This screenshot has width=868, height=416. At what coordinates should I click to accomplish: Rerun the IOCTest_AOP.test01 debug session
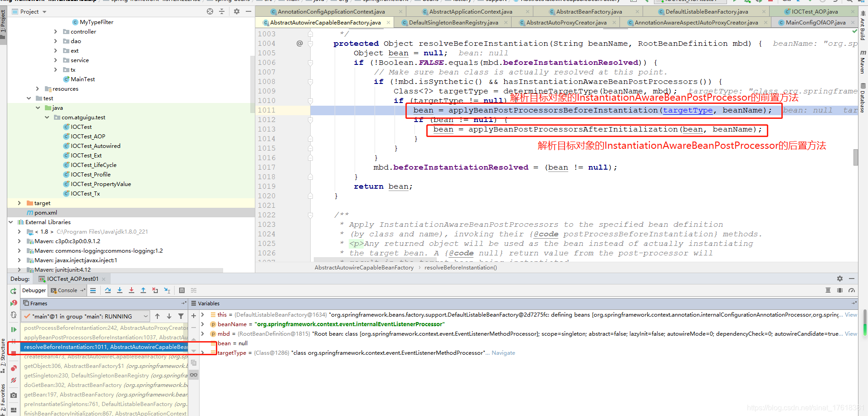coord(14,291)
